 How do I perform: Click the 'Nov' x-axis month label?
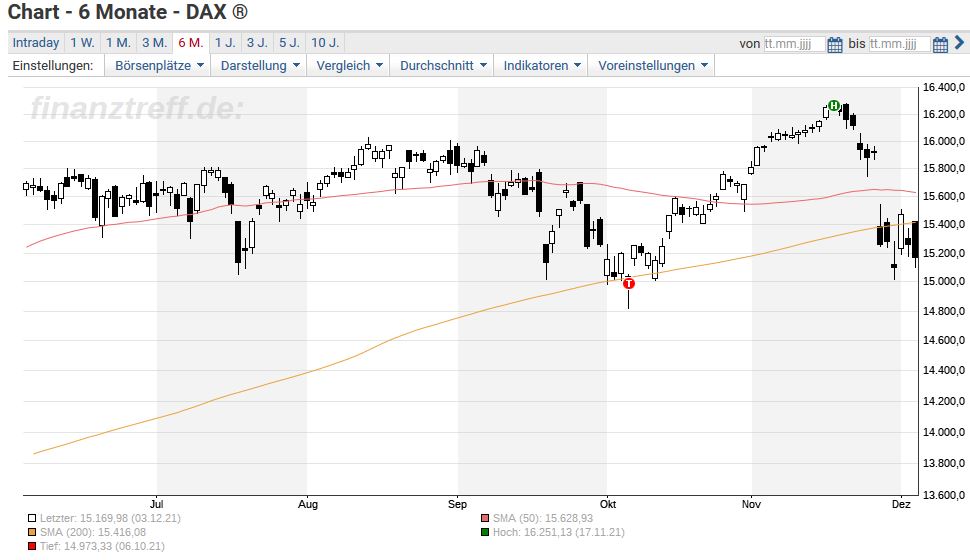[751, 504]
